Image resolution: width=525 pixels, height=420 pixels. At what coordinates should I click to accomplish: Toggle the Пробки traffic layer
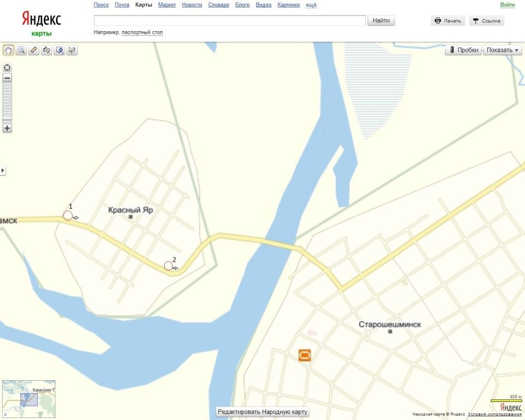coord(463,50)
